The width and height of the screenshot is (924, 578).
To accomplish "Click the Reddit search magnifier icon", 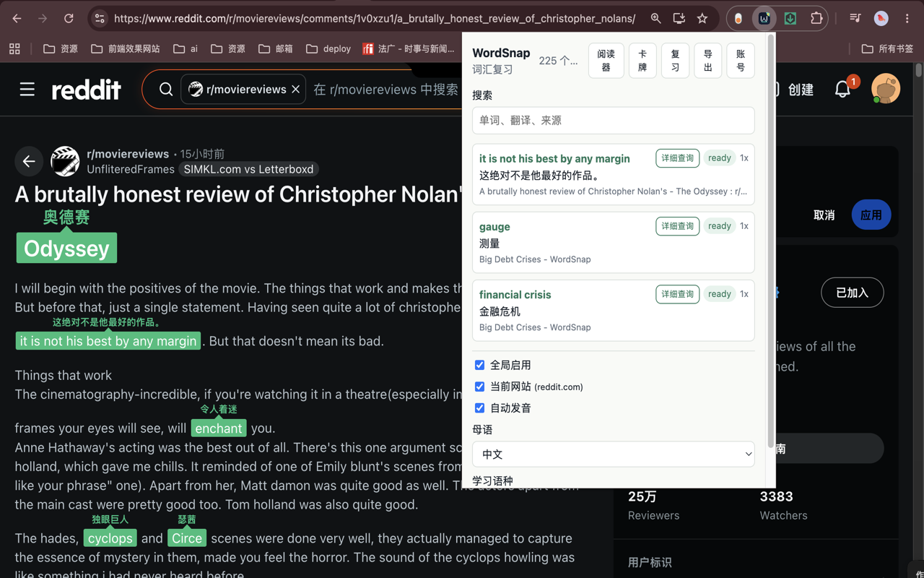I will click(165, 90).
